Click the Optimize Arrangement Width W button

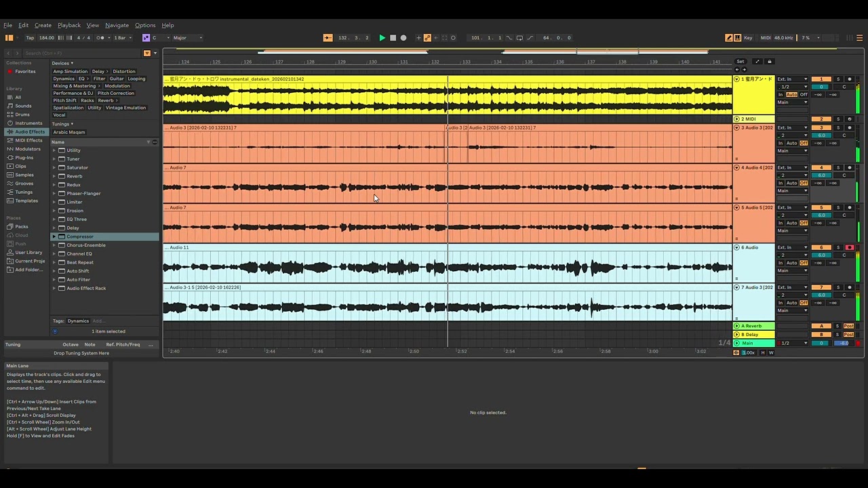tap(770, 352)
